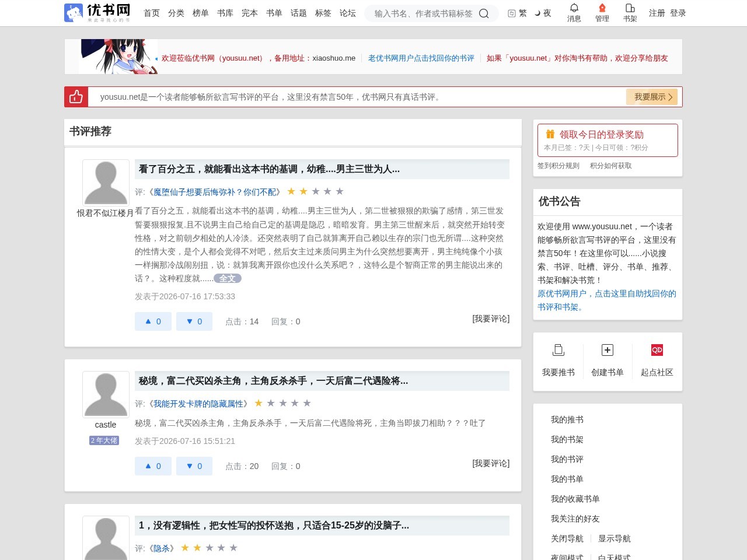Open 起点社区 red icon
This screenshot has height=560, width=747.
657,350
